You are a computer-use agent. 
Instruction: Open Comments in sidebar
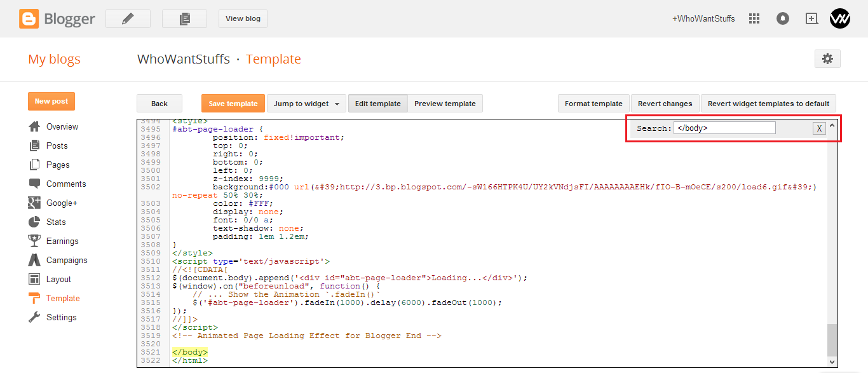coord(66,184)
